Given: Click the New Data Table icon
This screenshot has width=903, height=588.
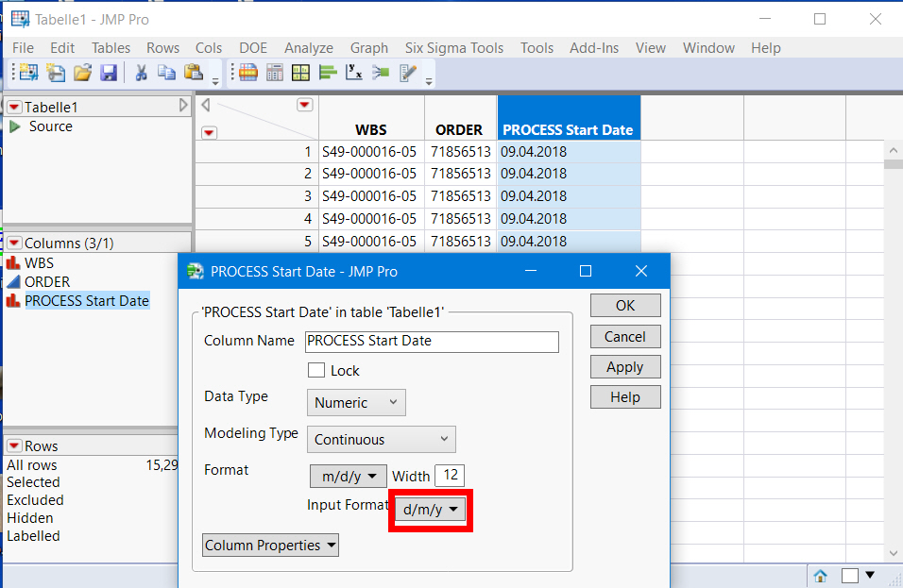Looking at the screenshot, I should tap(28, 73).
